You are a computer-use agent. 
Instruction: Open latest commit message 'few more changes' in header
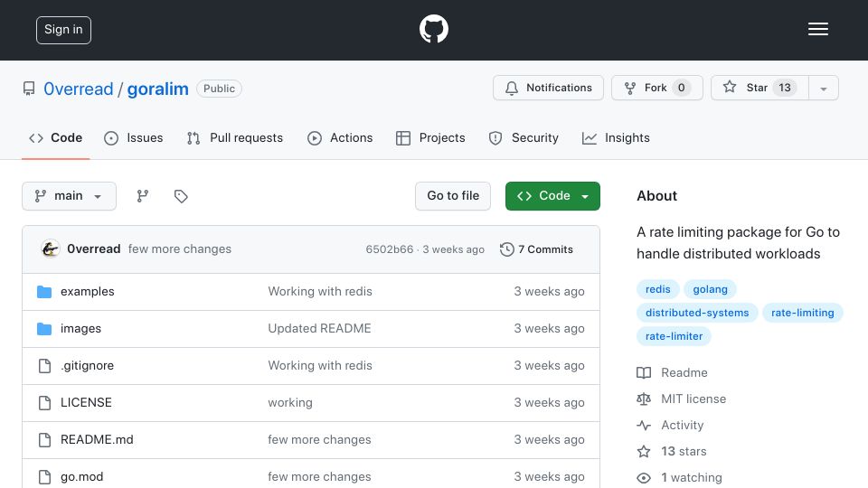click(x=179, y=249)
